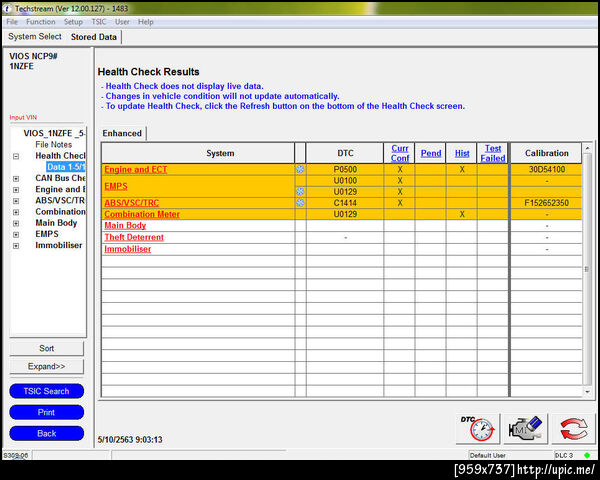Select the Data 1-5 tree item
Screen dimensions: 600x480
[66, 167]
